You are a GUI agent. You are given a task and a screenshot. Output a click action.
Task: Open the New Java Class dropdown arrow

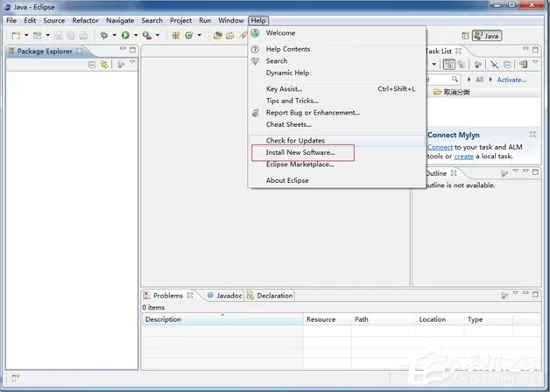tap(199, 35)
